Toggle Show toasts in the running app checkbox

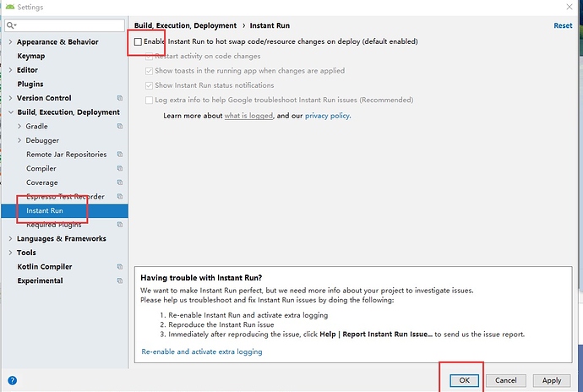point(149,71)
